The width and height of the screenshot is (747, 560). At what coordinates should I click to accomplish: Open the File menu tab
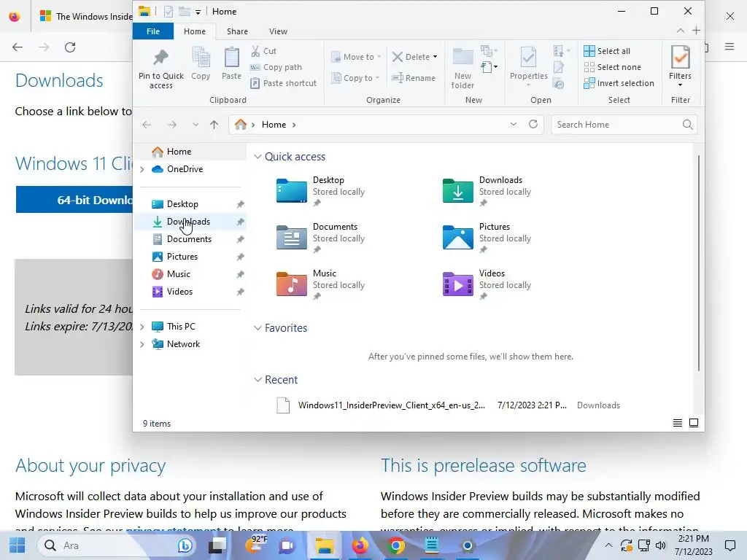153,31
